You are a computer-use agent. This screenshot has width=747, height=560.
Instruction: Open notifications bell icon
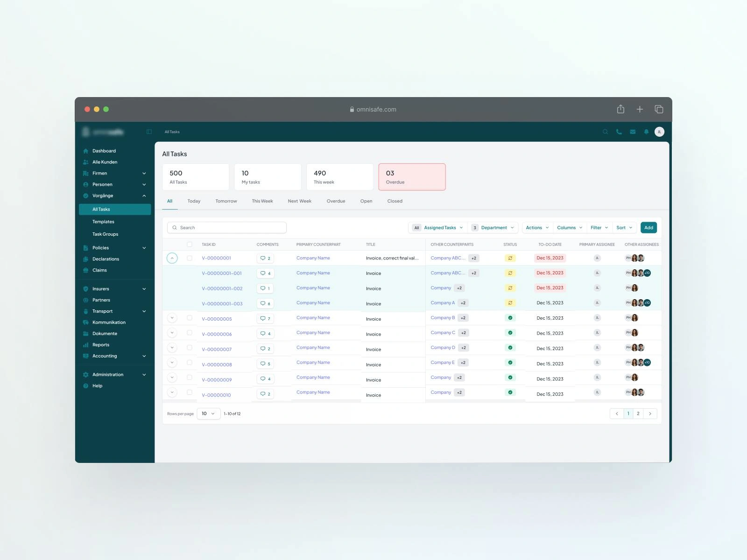(646, 132)
